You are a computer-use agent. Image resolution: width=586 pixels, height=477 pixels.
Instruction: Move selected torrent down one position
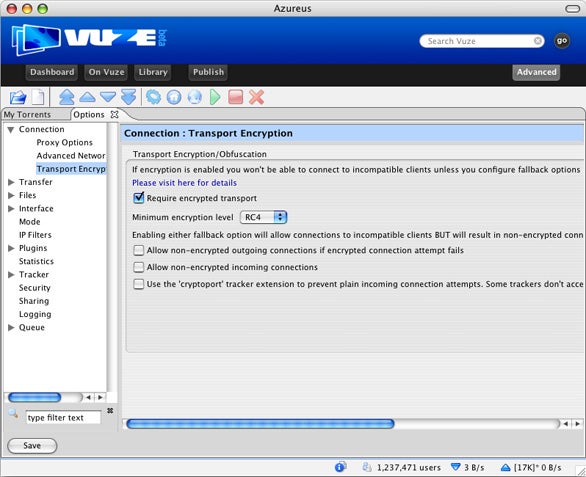click(x=108, y=97)
